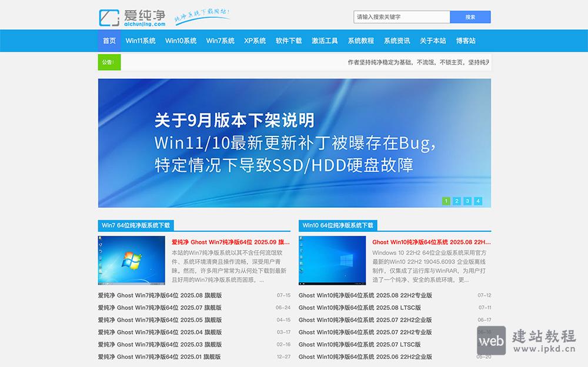This screenshot has height=367, width=588.
Task: Click the blue 搜索 button
Action: [x=470, y=17]
